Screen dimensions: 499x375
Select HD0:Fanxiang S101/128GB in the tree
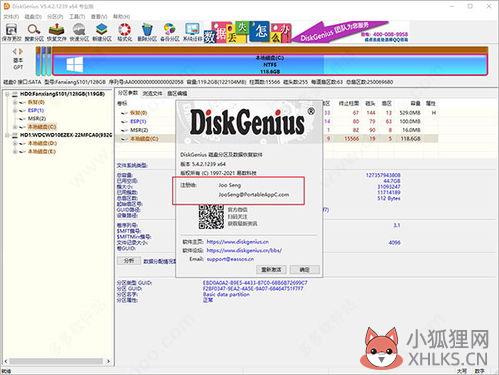(x=62, y=94)
